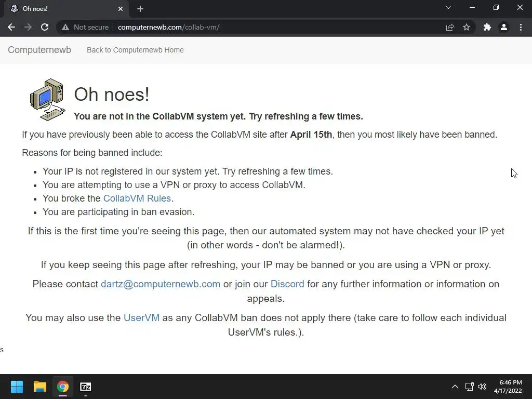This screenshot has width=532, height=399.
Task: Open the clock showing 6:46 PM
Action: click(508, 387)
